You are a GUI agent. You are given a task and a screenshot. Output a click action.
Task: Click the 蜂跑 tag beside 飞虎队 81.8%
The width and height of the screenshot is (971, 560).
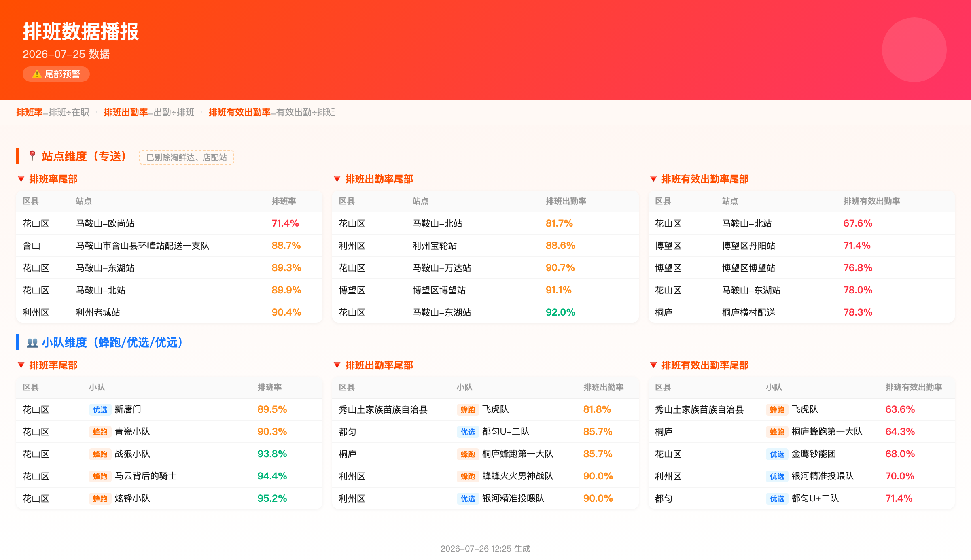tap(468, 409)
